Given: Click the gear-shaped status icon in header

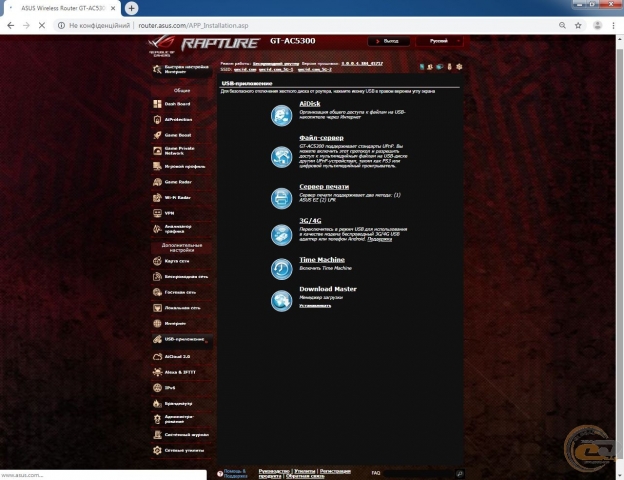Looking at the screenshot, I should [459, 67].
